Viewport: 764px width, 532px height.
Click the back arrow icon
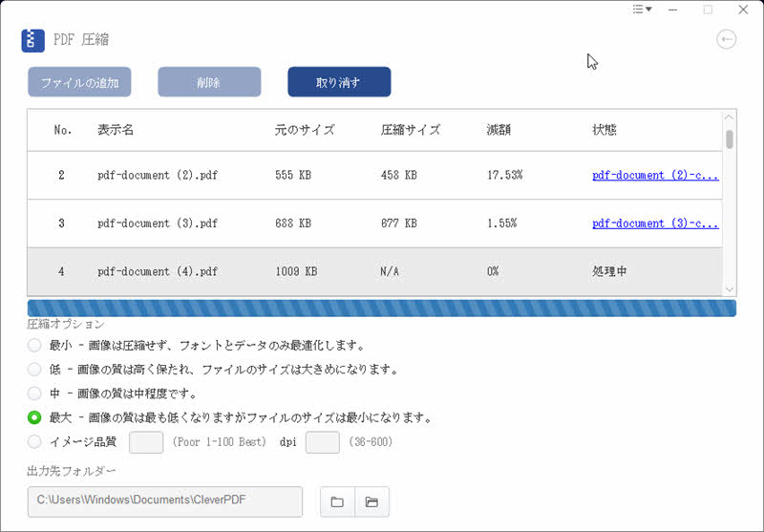727,39
